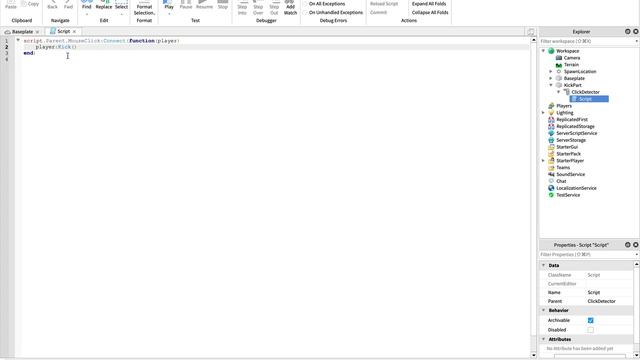Image resolution: width=640 pixels, height=360 pixels.
Task: Enable On Unhandled Exceptions option
Action: [305, 13]
